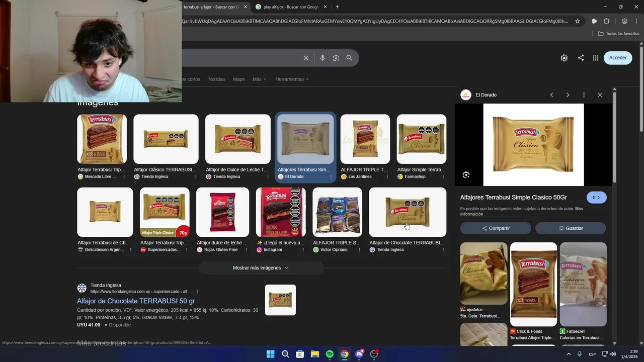Open Chrome three-dot menu
644x362 pixels.
point(636,21)
